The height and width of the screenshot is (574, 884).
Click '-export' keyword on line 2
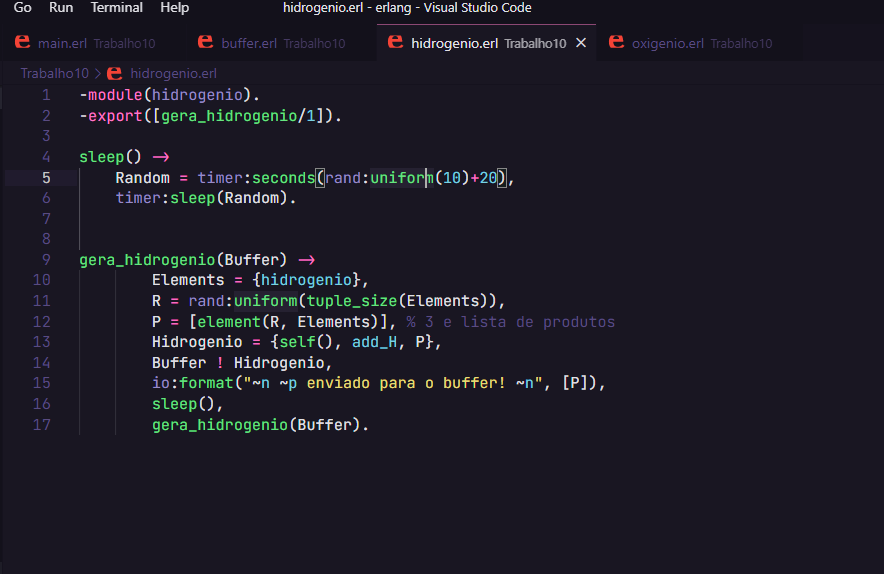[x=111, y=116]
